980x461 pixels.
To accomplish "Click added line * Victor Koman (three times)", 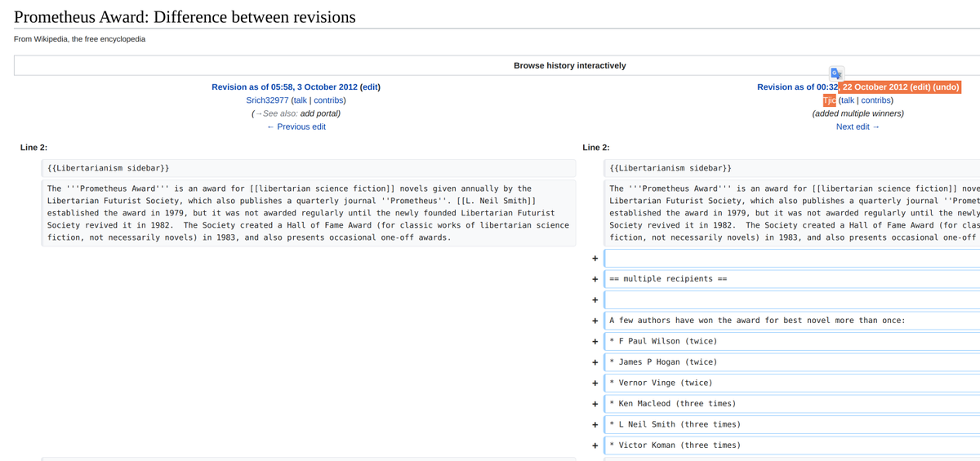I will [x=791, y=445].
